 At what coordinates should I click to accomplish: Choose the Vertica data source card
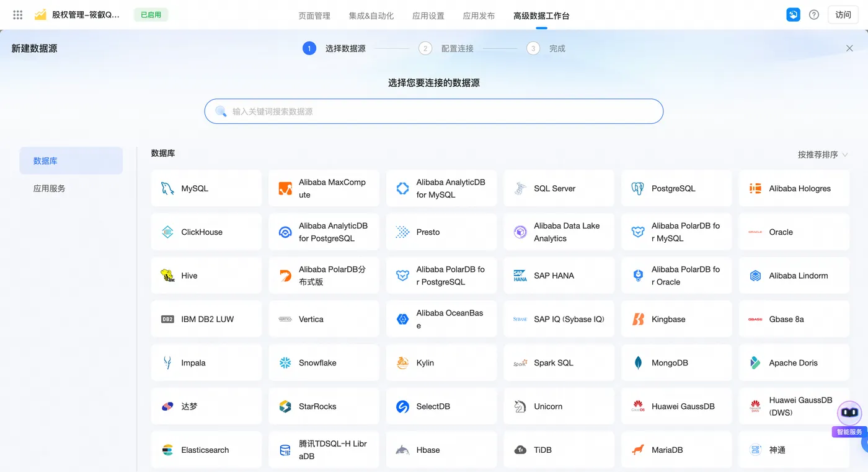pos(324,319)
